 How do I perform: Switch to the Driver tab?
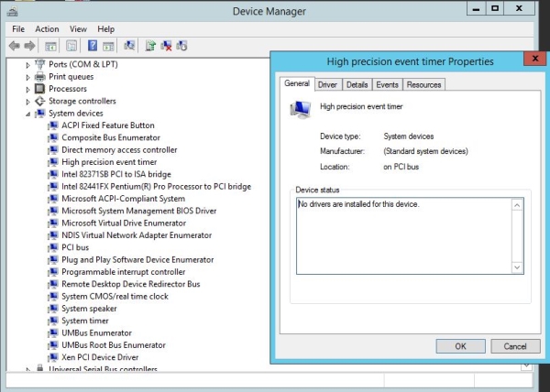click(x=327, y=84)
